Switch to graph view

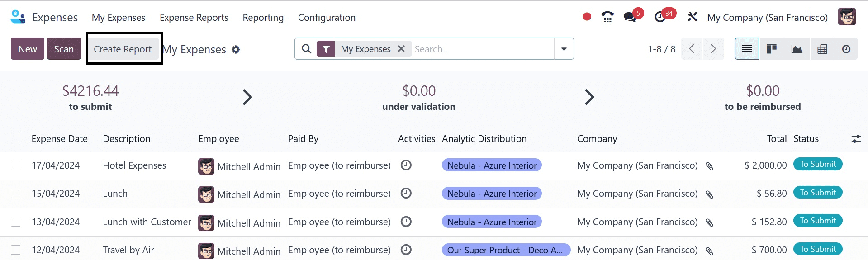pyautogui.click(x=797, y=49)
